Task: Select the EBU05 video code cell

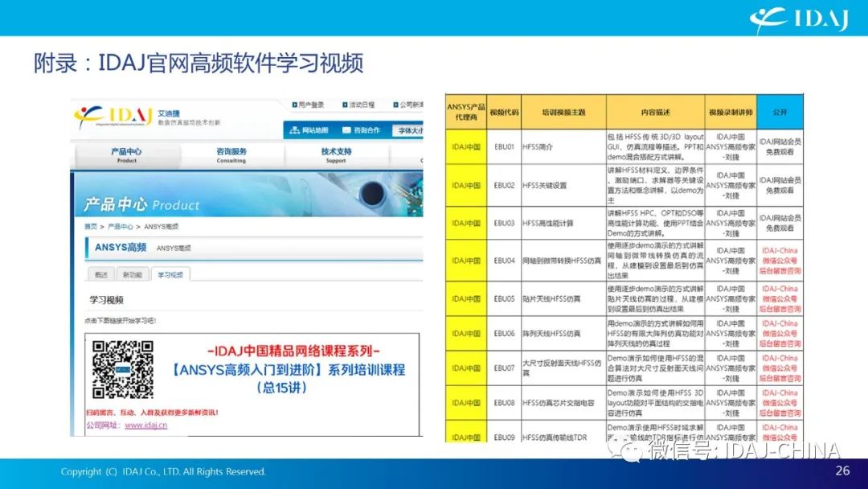Action: pyautogui.click(x=504, y=298)
